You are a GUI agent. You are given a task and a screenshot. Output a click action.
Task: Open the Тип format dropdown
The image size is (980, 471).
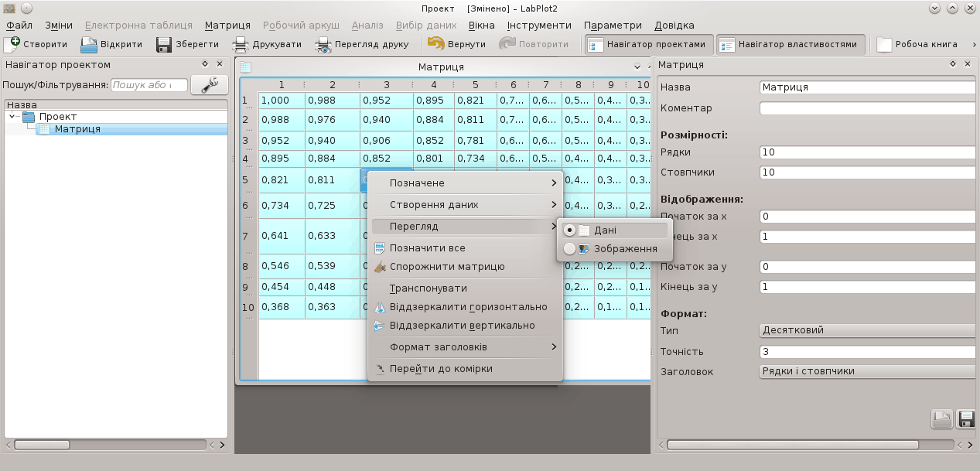point(867,330)
